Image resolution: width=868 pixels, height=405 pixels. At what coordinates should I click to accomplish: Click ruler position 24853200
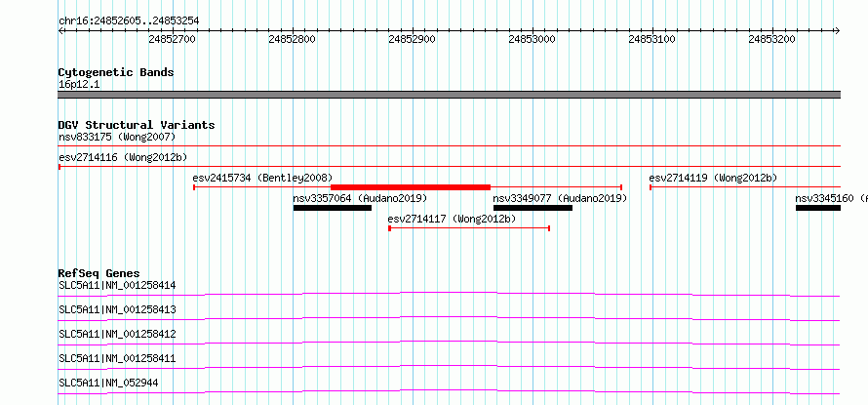tap(771, 39)
